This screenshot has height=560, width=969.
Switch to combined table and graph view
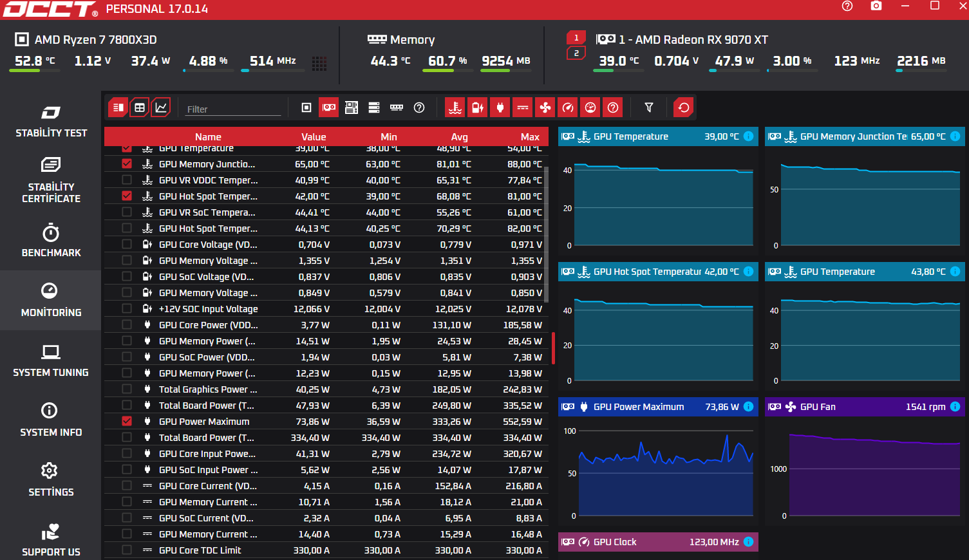coord(118,107)
